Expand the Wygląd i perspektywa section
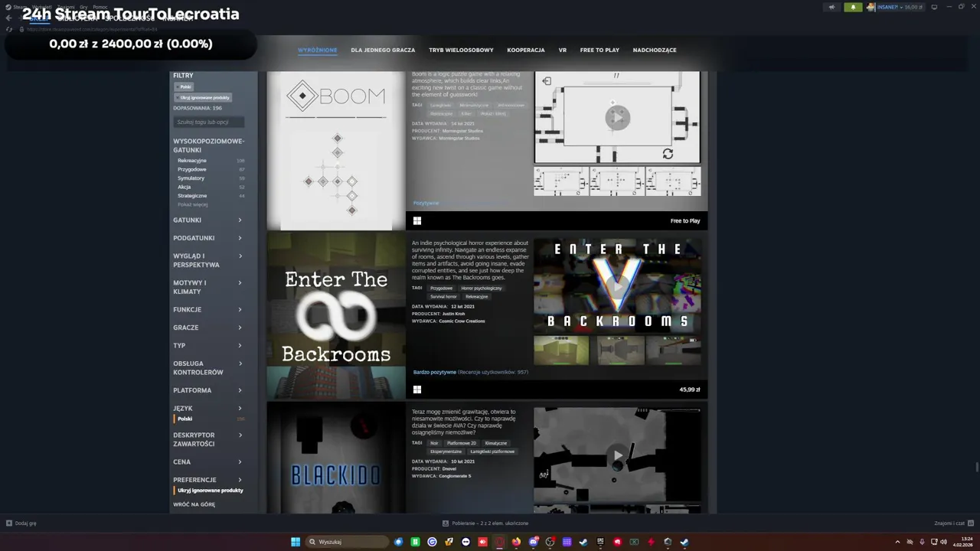Viewport: 980px width, 551px height. [x=208, y=260]
